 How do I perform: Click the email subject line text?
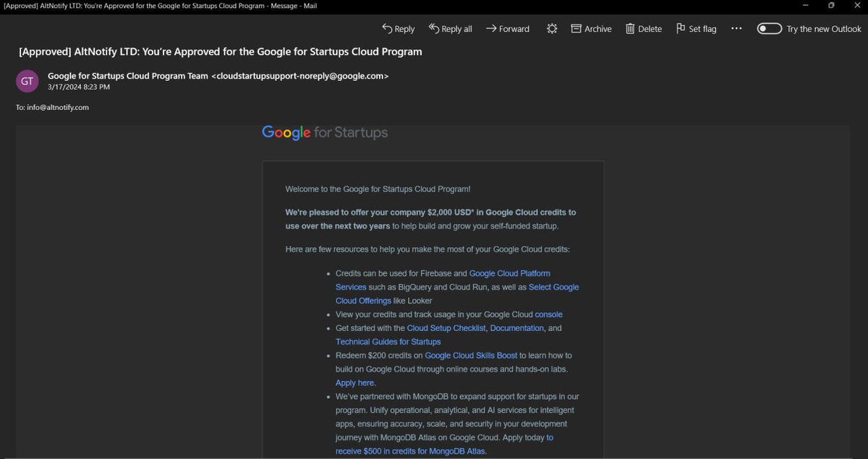(221, 51)
